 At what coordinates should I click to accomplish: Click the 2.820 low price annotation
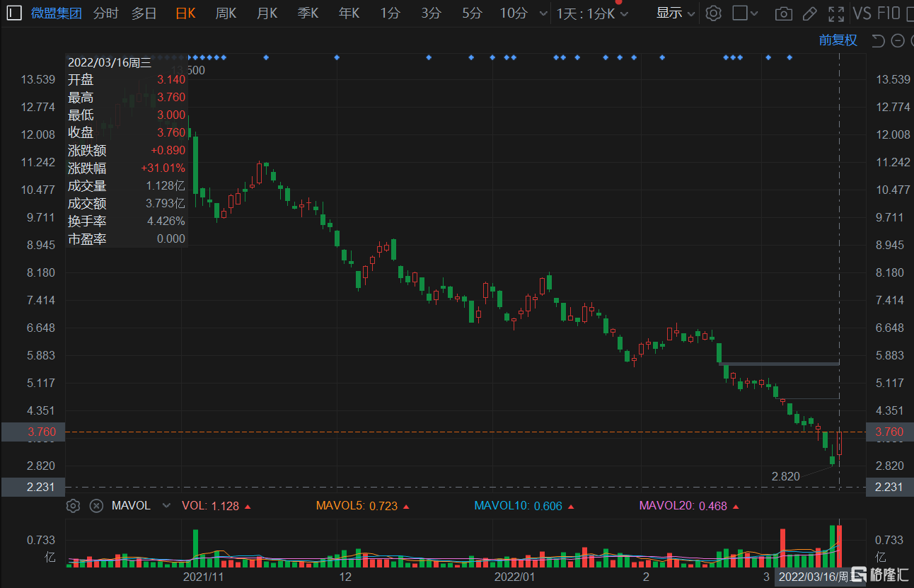click(x=785, y=476)
